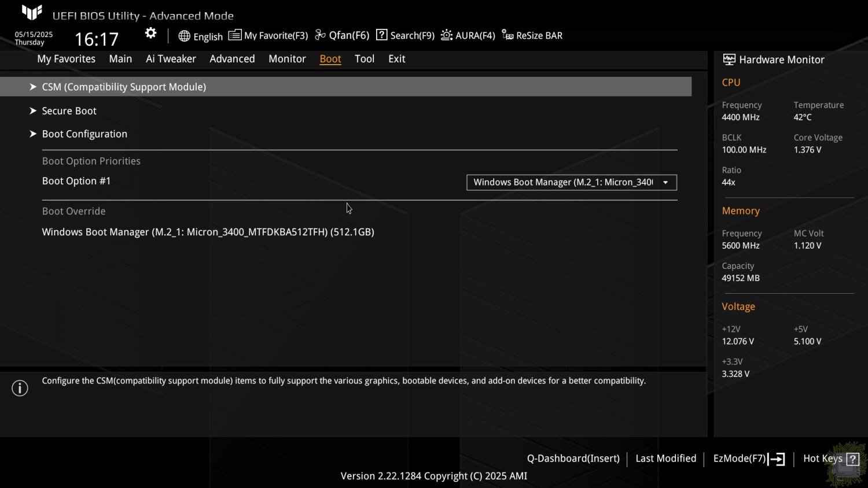Click the globe language icon
Screen dimensions: 868x488
184,36
